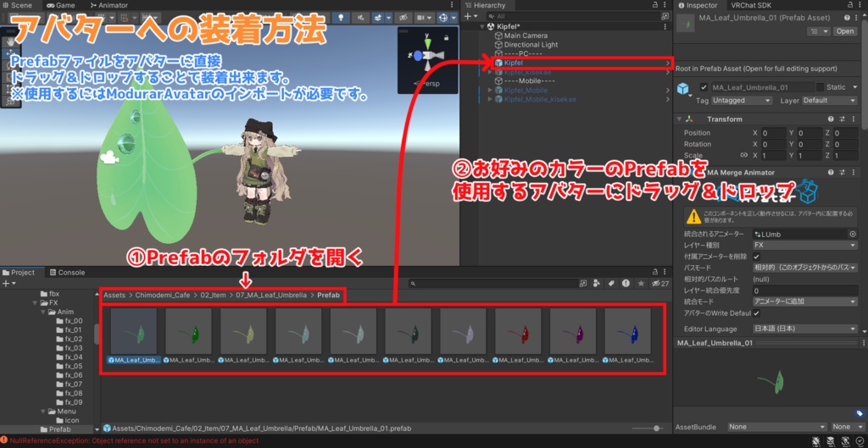Open Transform component kebab menu
Viewport: 868px width, 448px height.
pos(854,119)
